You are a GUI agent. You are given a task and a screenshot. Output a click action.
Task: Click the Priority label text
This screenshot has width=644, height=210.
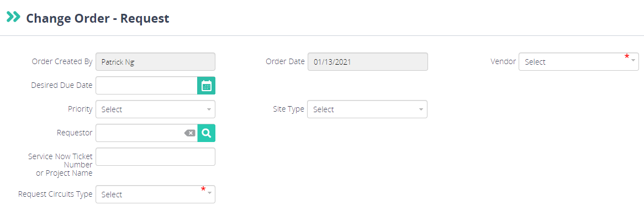click(80, 109)
